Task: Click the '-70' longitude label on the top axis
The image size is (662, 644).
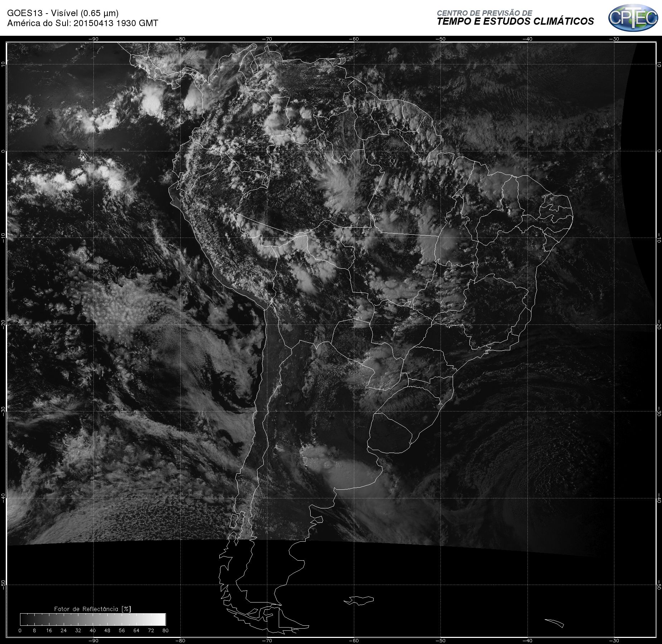Action: [x=267, y=39]
